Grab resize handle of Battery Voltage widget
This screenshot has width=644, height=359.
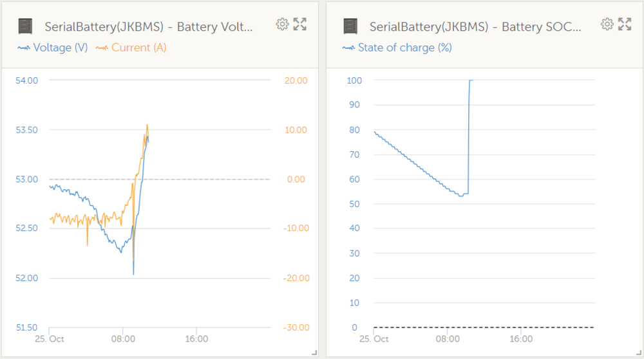point(314,352)
